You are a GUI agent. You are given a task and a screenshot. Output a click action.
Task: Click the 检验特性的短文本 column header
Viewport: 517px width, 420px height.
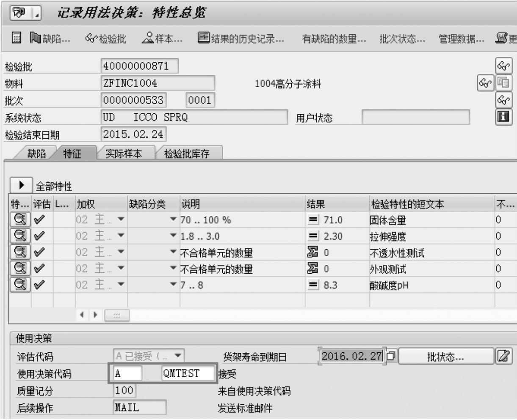(432, 204)
